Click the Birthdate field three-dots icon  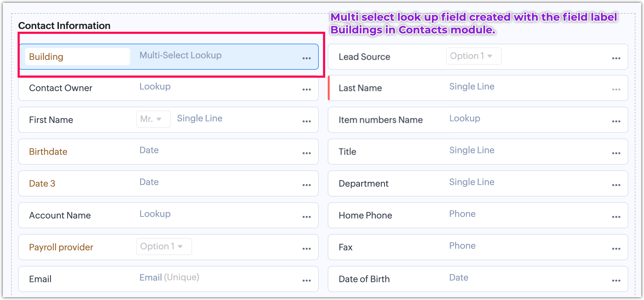pyautogui.click(x=306, y=153)
